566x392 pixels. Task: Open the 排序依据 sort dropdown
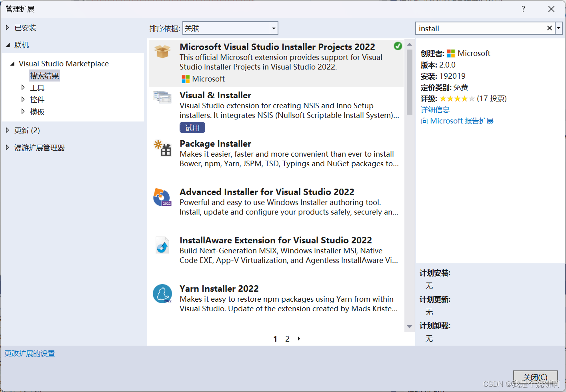click(x=230, y=28)
